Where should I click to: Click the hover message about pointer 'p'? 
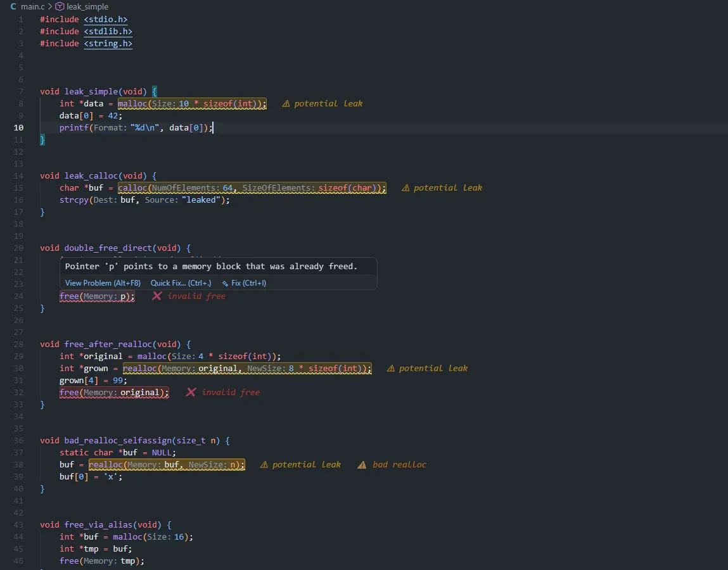click(x=211, y=267)
